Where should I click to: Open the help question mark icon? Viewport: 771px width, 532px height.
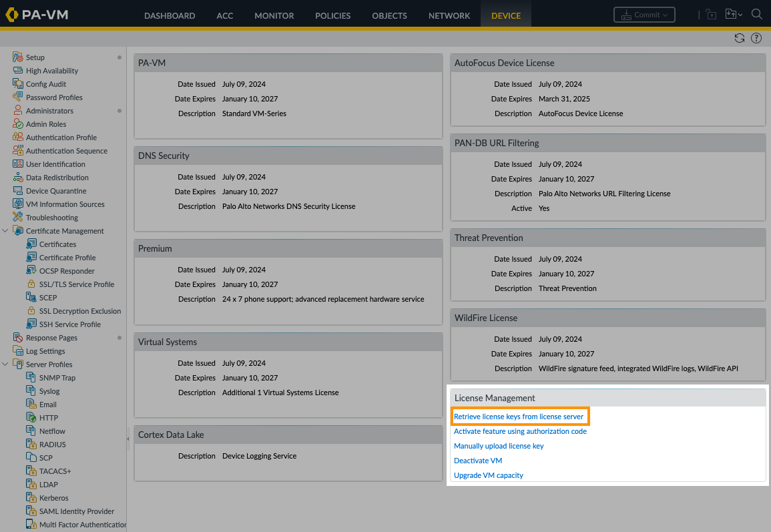tap(756, 38)
